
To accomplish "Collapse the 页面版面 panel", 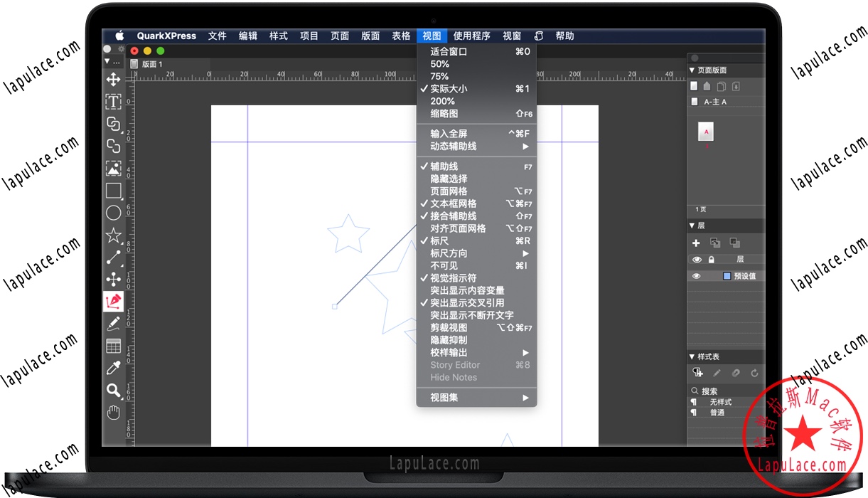I will [692, 70].
